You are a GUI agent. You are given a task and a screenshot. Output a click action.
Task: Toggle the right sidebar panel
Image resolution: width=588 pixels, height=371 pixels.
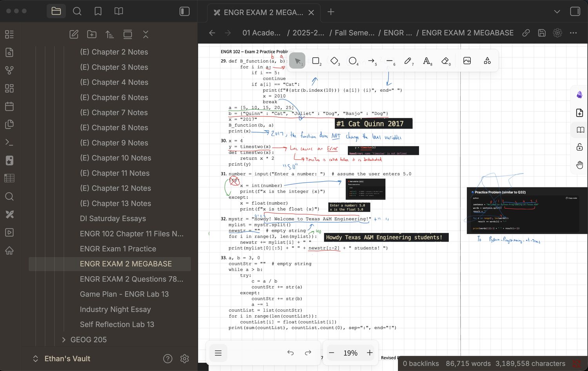(x=575, y=11)
